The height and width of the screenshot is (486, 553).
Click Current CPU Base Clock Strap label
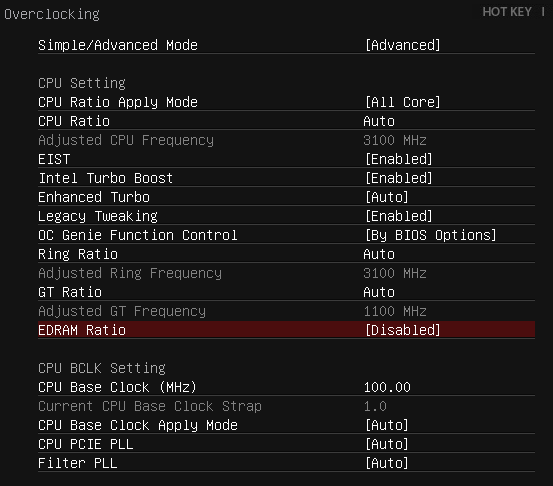150,407
